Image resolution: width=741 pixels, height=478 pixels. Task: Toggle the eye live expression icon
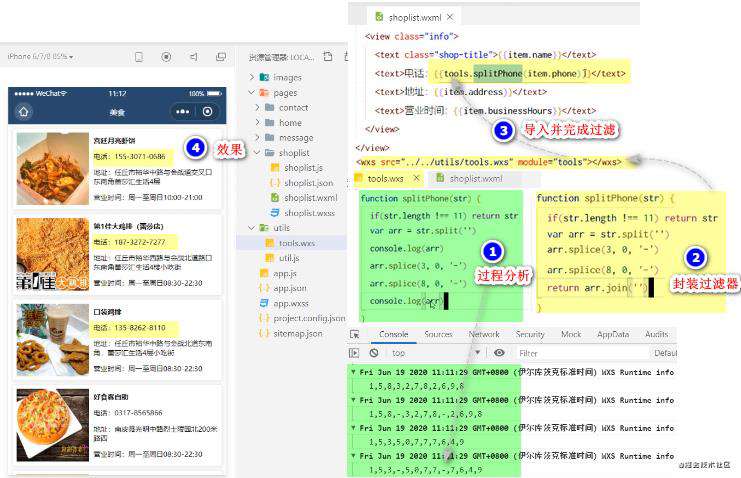[499, 353]
